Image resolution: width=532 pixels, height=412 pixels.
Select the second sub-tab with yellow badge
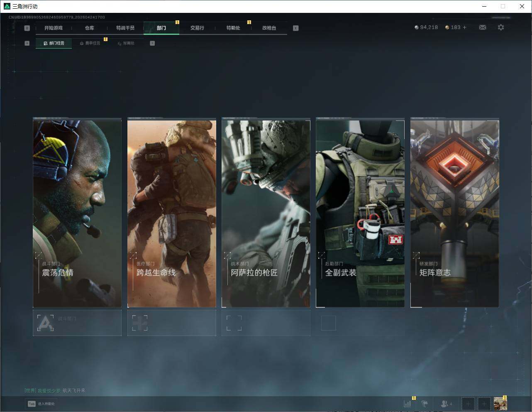90,43
